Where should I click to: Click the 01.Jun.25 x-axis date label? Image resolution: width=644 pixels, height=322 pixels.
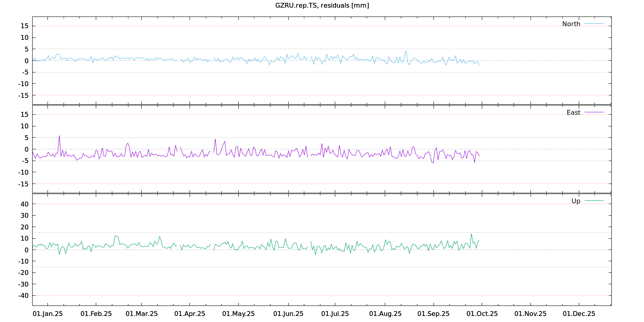point(288,314)
